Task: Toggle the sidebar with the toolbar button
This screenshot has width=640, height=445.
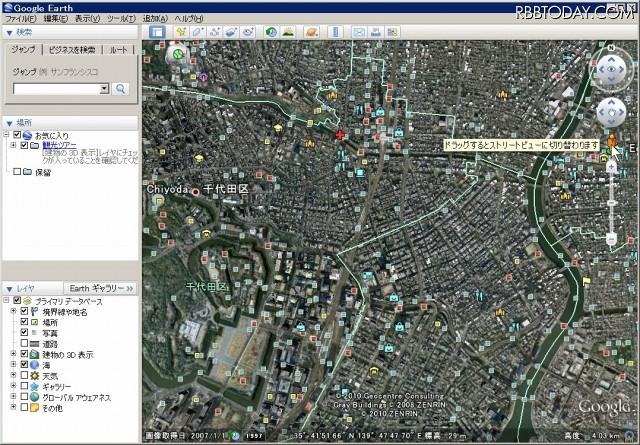Action: point(157,32)
